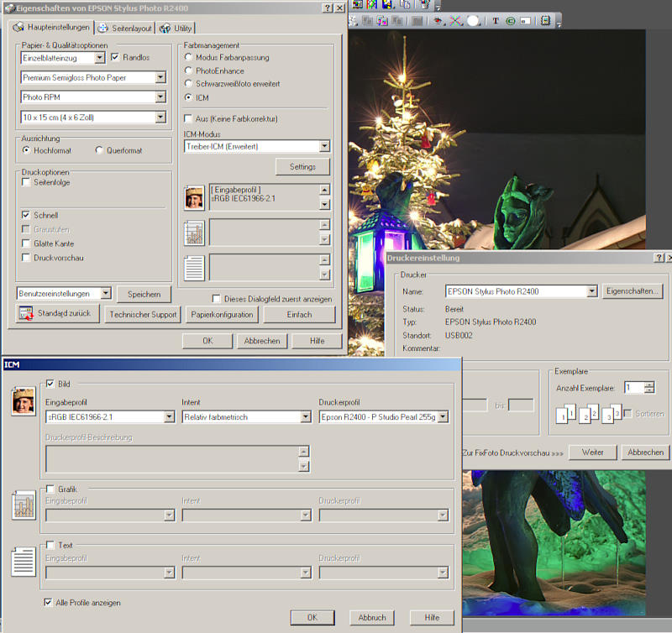Viewport: 672px width, 633px height.
Task: Open the 10 x 15 cm paper size dropdown
Action: pyautogui.click(x=160, y=117)
